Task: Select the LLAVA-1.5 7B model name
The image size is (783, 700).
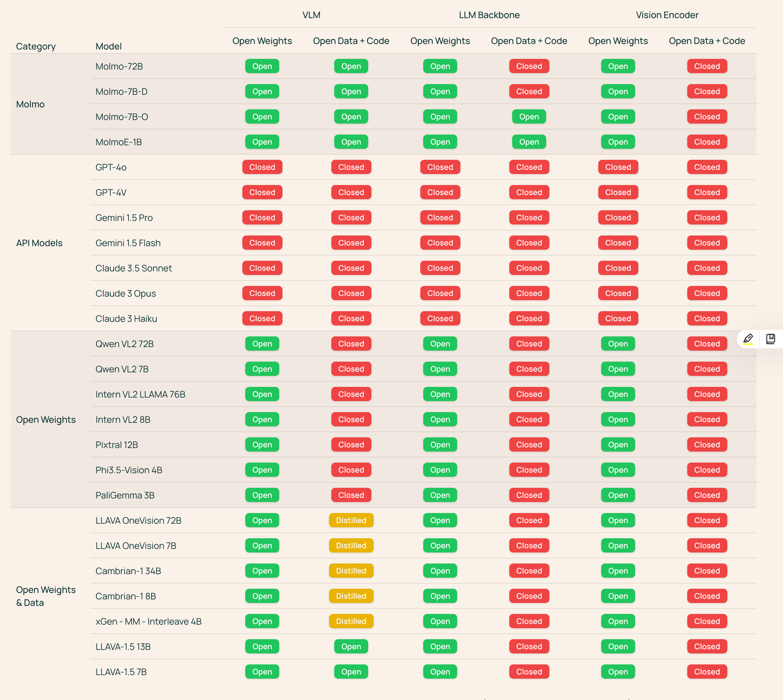Action: (121, 672)
